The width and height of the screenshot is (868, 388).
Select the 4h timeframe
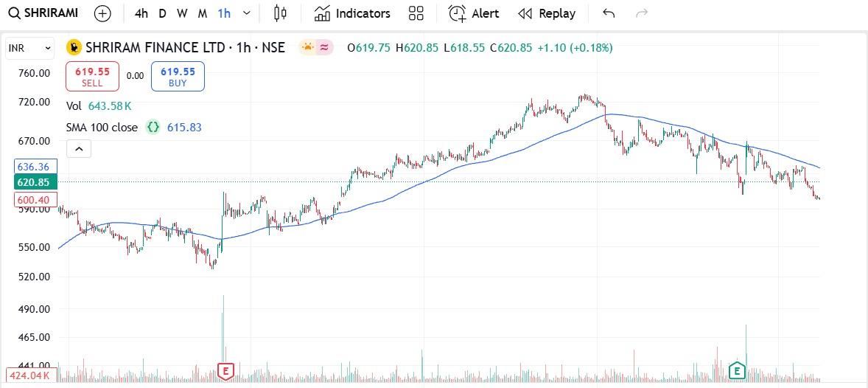(141, 13)
